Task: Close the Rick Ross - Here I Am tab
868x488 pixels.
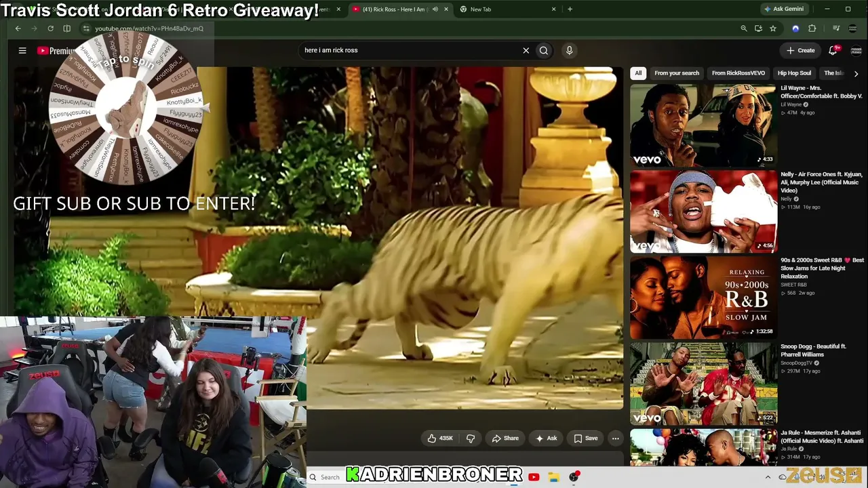Action: (446, 9)
